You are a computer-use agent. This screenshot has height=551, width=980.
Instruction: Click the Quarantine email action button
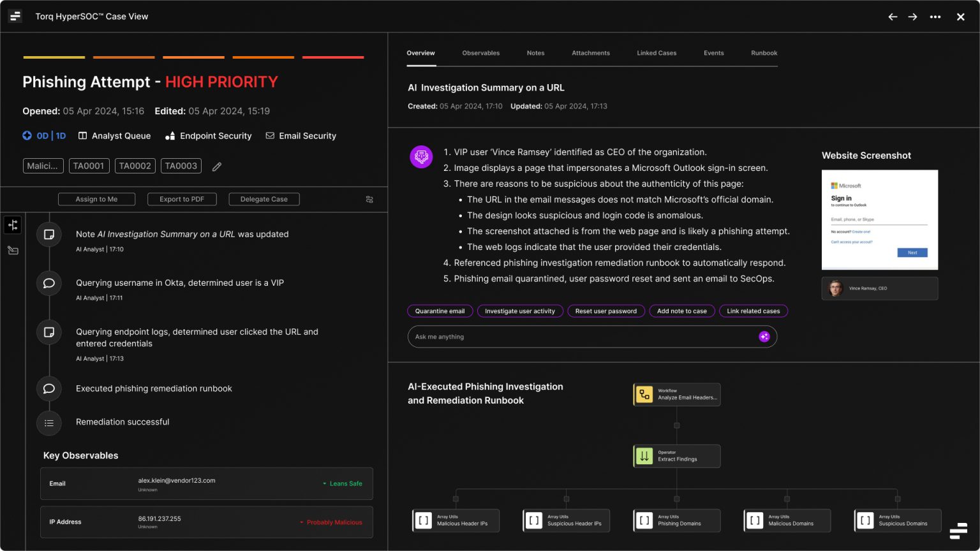point(440,311)
